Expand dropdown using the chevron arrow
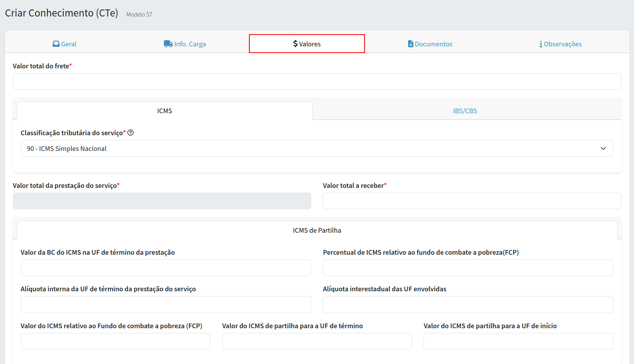 (603, 149)
